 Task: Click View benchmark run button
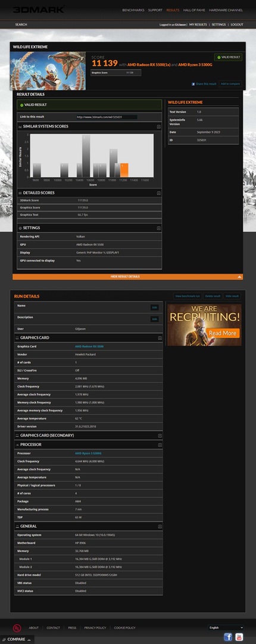pyautogui.click(x=188, y=296)
